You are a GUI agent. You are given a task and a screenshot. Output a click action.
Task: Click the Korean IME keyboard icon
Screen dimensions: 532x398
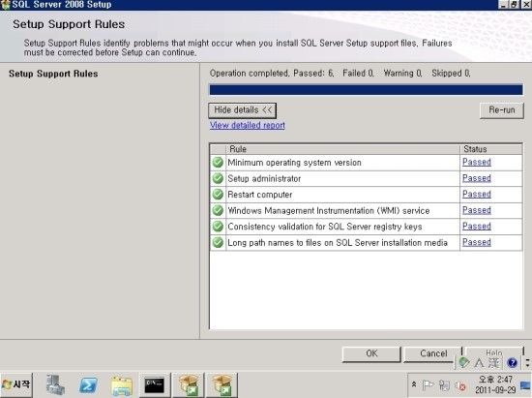[463, 362]
